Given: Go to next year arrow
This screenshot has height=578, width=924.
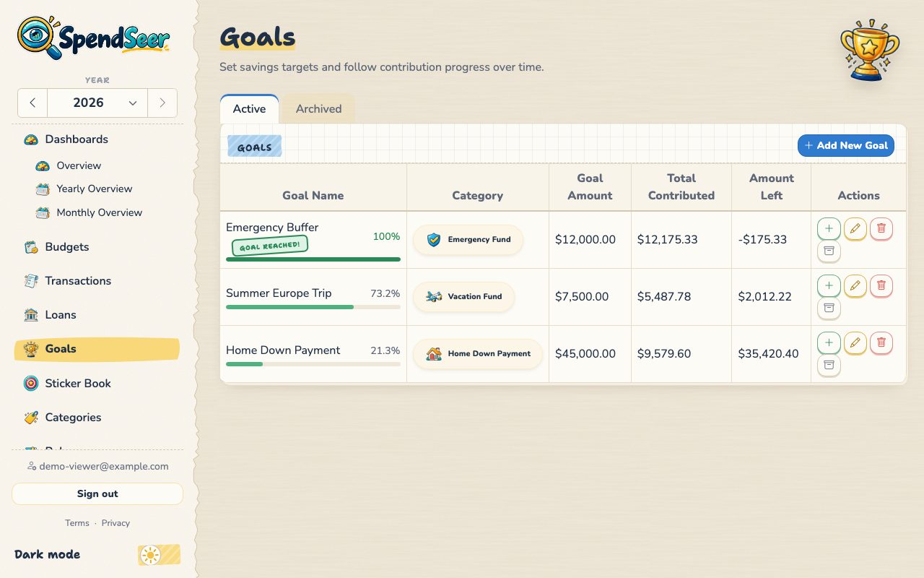Looking at the screenshot, I should [x=162, y=103].
